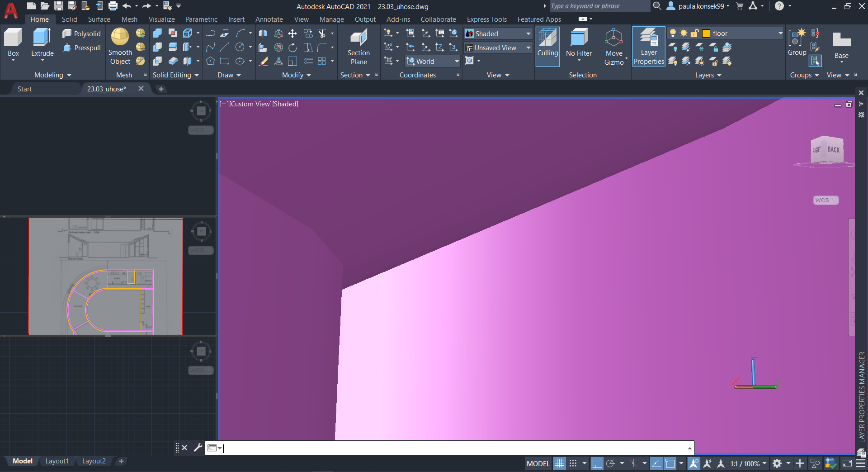Expand the Modeling panel
This screenshot has width=868, height=472.
point(52,75)
